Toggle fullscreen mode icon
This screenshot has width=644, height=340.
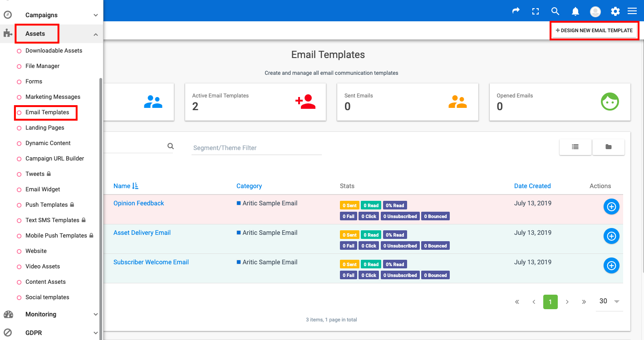[x=536, y=11]
